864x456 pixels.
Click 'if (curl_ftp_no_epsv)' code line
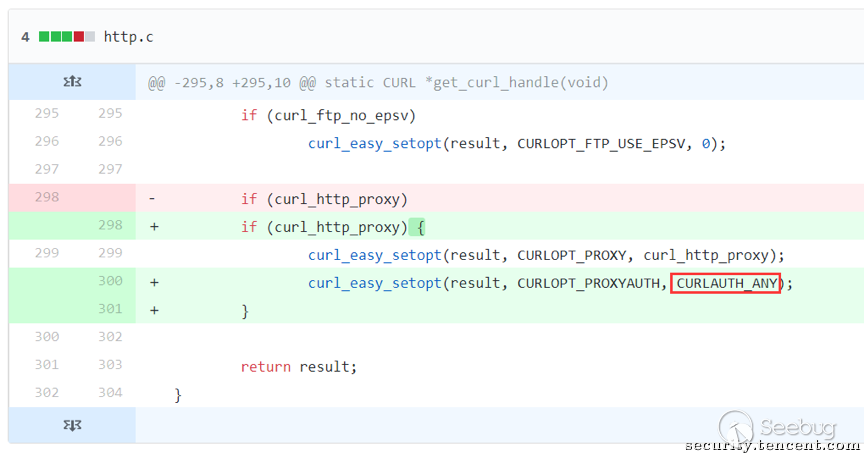tap(328, 116)
